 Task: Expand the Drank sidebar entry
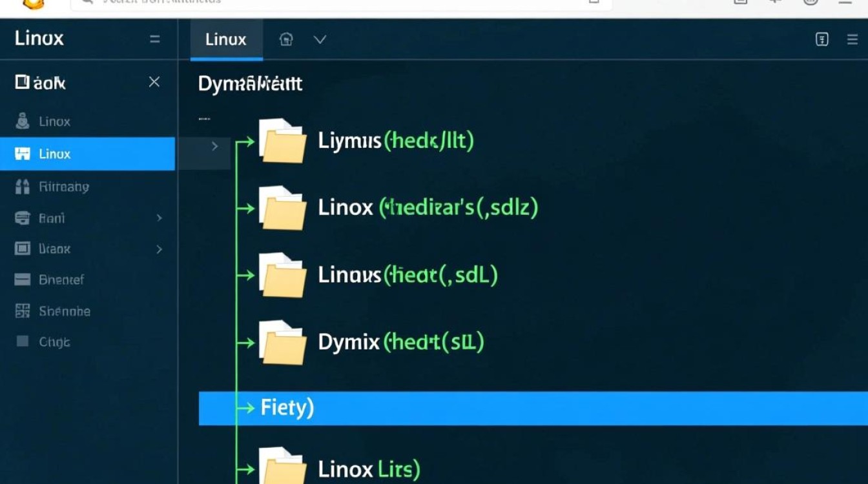[x=160, y=249]
